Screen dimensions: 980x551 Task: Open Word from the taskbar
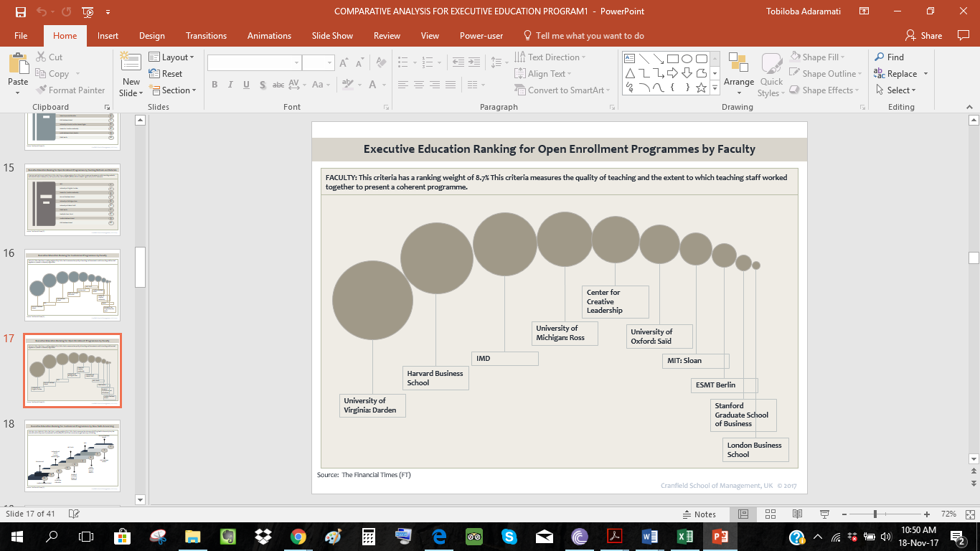tap(650, 536)
